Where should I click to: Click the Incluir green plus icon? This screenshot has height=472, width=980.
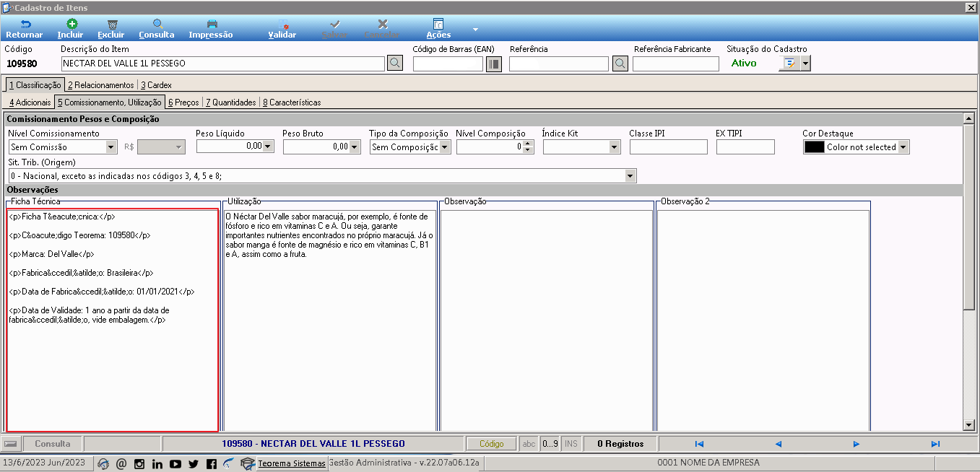click(x=71, y=24)
